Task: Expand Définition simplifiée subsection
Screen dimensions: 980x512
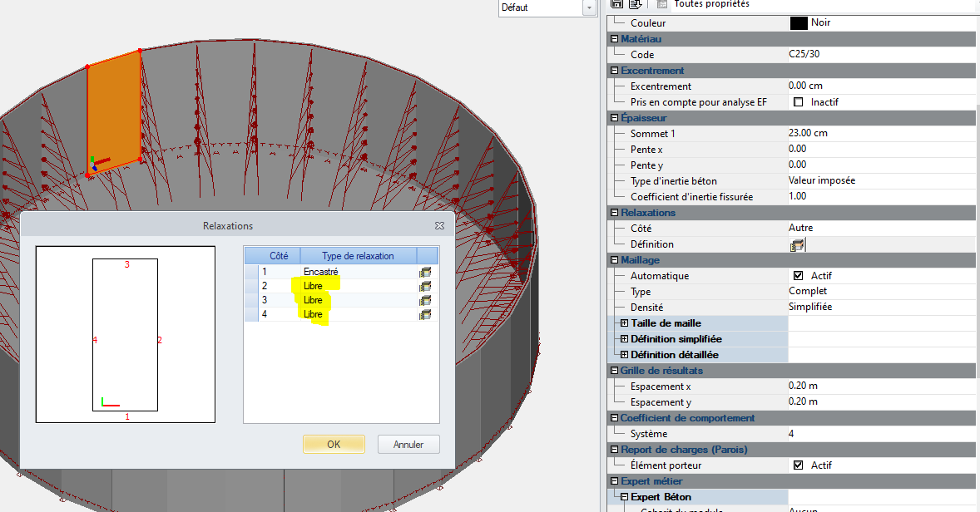Action: coord(624,339)
